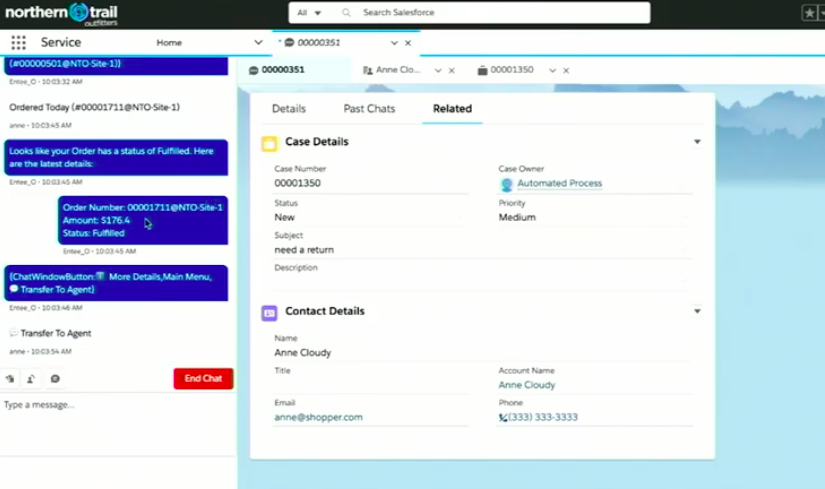Click the search magnifier icon

click(x=346, y=13)
